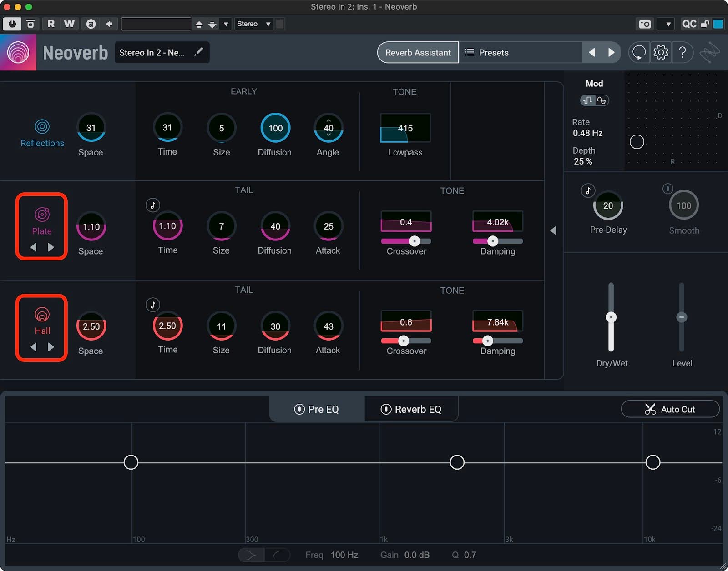This screenshot has width=728, height=571.
Task: Click the Mod Rate value 0.48 Hz
Action: click(x=588, y=133)
